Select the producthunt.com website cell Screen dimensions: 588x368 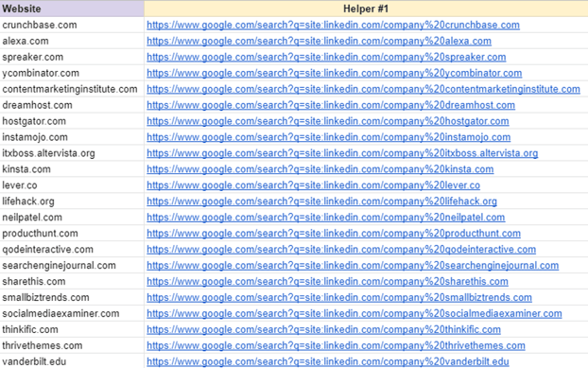click(x=72, y=234)
